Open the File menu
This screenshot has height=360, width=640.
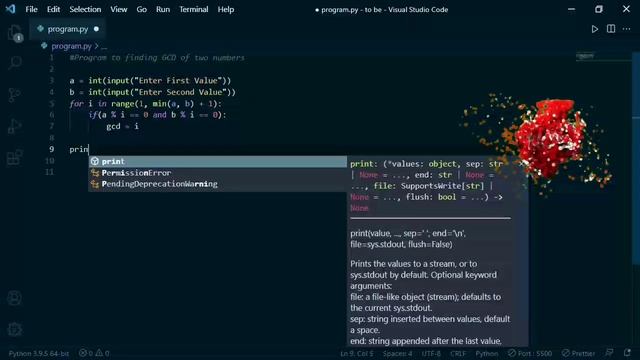coord(31,9)
